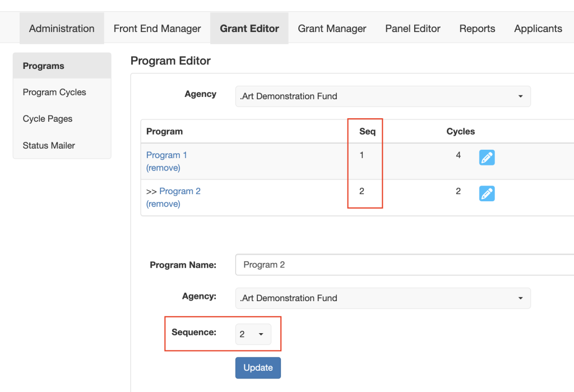This screenshot has height=392, width=574.
Task: Select the Grant Editor tab
Action: [x=249, y=29]
